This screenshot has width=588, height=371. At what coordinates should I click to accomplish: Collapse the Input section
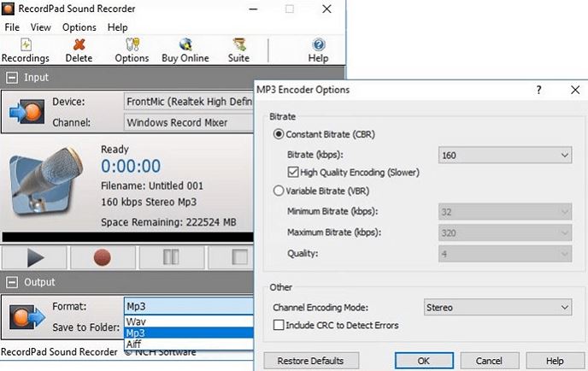point(12,78)
